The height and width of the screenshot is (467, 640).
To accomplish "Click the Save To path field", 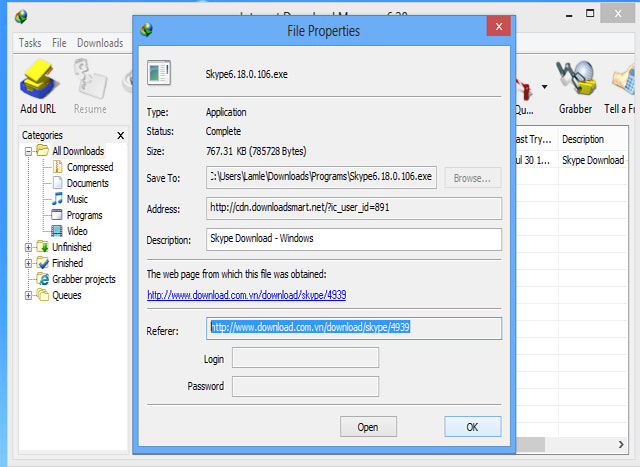I will (321, 177).
